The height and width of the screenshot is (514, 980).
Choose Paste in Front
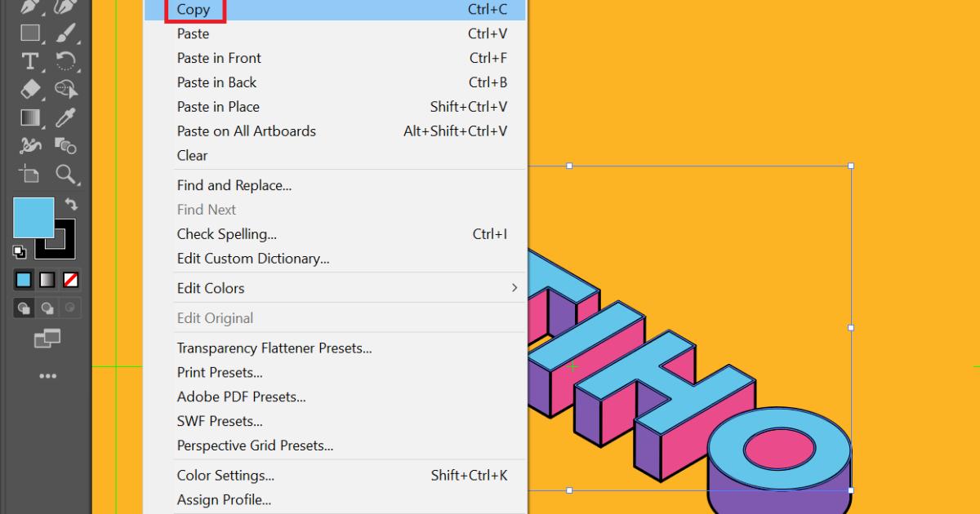tap(336, 58)
